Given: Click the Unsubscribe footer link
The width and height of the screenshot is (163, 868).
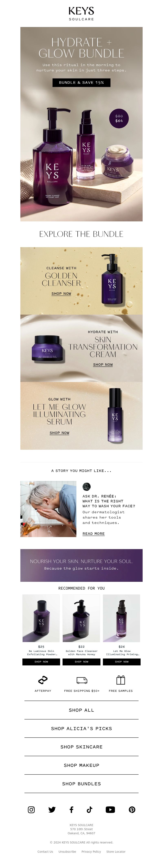Looking at the screenshot, I should (x=67, y=851).
